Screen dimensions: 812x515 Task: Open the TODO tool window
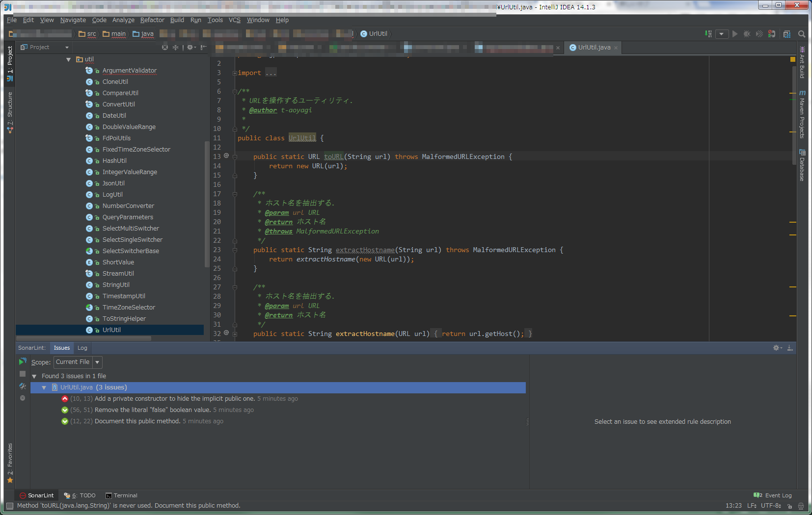83,495
